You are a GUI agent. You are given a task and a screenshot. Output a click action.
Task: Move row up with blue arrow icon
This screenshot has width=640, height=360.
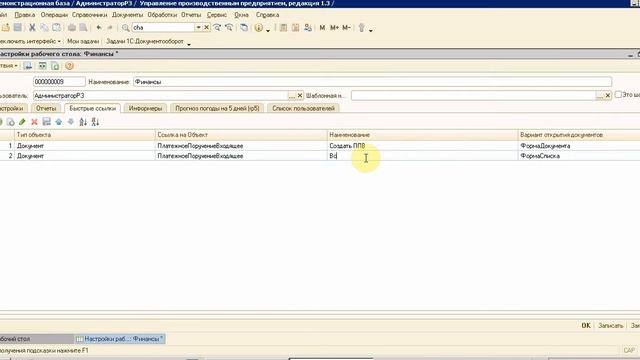tap(59, 122)
